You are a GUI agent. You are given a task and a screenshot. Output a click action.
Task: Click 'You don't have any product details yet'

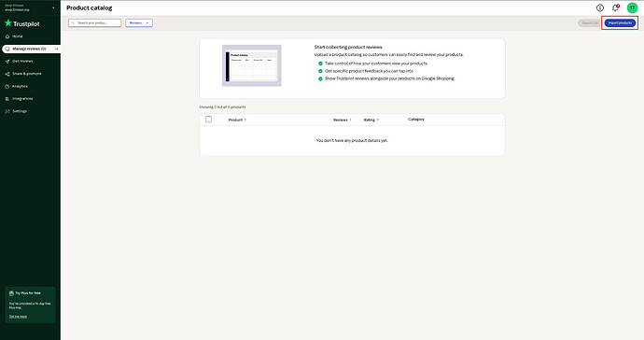(x=352, y=141)
